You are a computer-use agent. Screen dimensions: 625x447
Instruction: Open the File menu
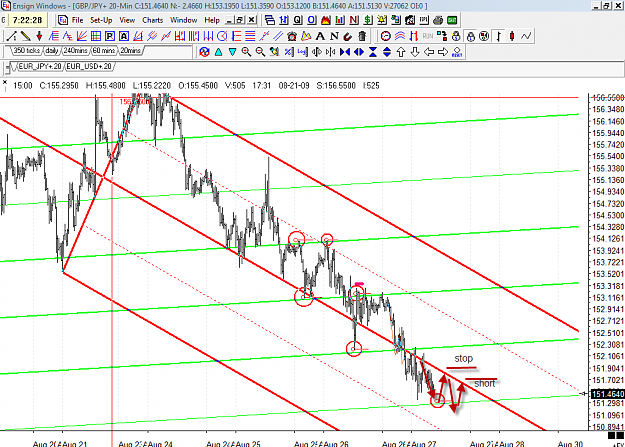(77, 20)
